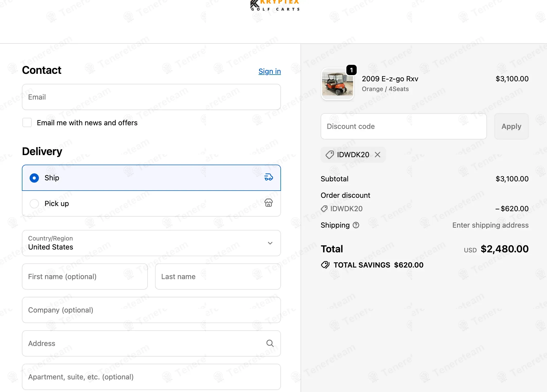Click the Kryptex Golf Carts logo
The width and height of the screenshot is (547, 392).
click(275, 5)
